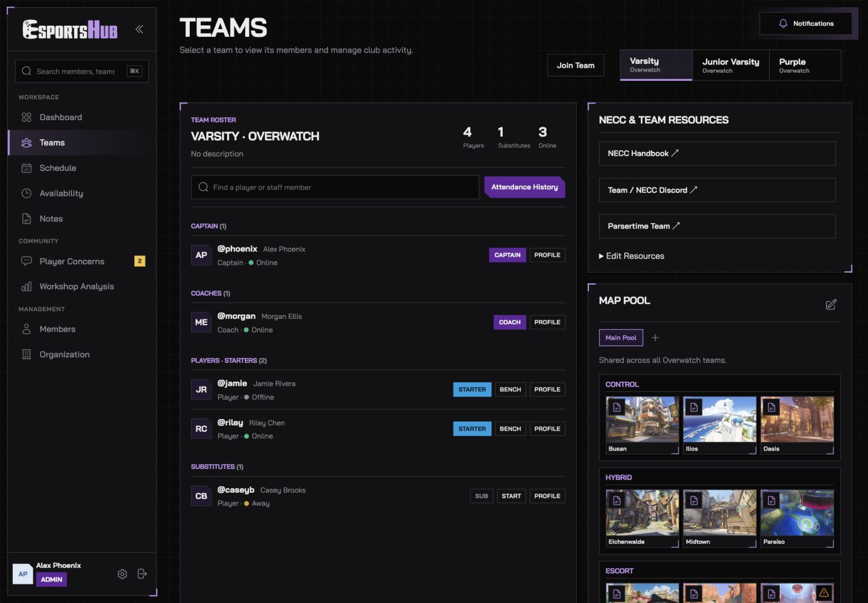Click the Workshop Analysis bar chart icon

pyautogui.click(x=27, y=286)
